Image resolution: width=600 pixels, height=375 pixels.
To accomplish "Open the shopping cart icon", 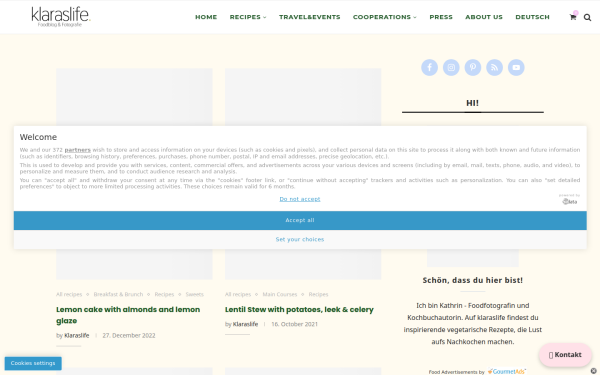I will (573, 17).
